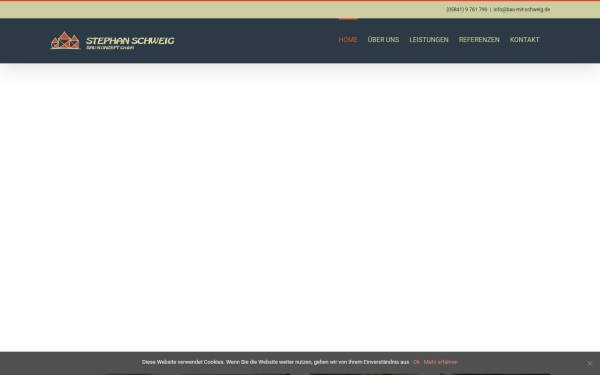The image size is (600, 375).
Task: Click the STEPHAN SCHWEIG logo text
Action: (130, 41)
